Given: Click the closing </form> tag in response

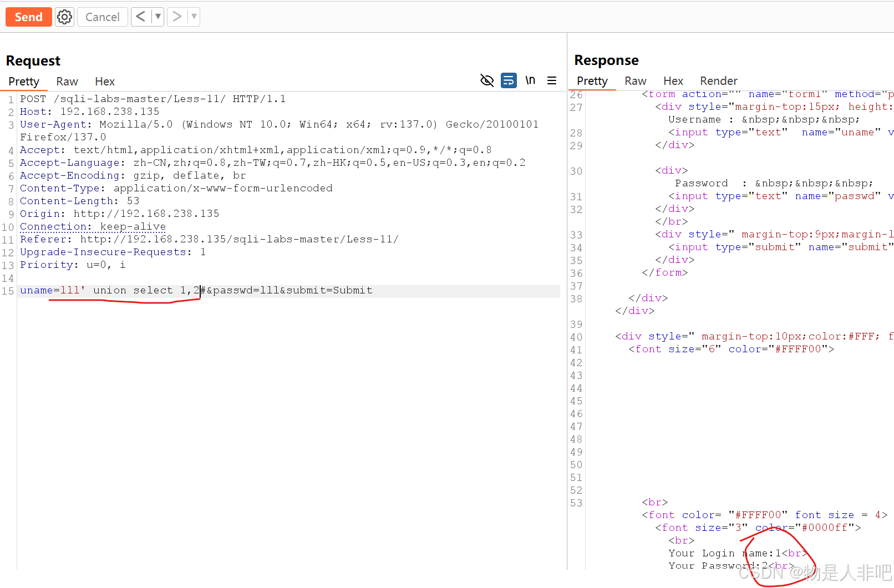Looking at the screenshot, I should click(x=664, y=273).
